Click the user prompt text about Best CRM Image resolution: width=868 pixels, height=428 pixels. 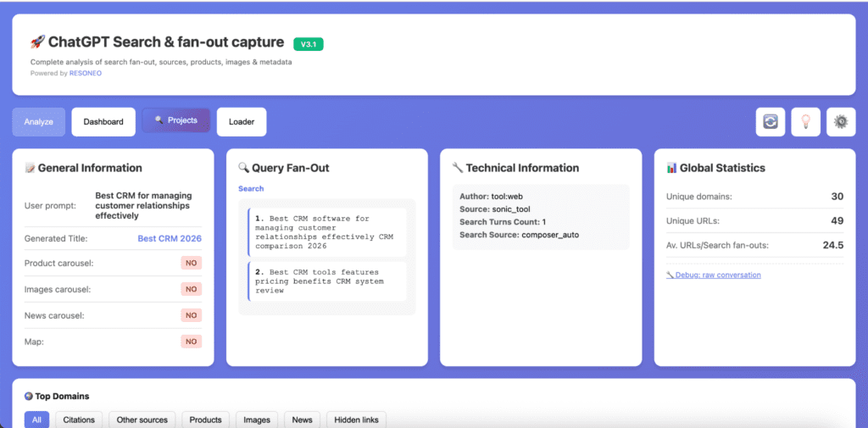143,205
